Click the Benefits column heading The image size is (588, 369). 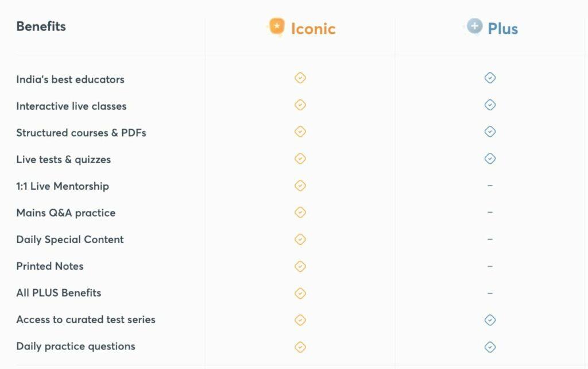pyautogui.click(x=41, y=26)
